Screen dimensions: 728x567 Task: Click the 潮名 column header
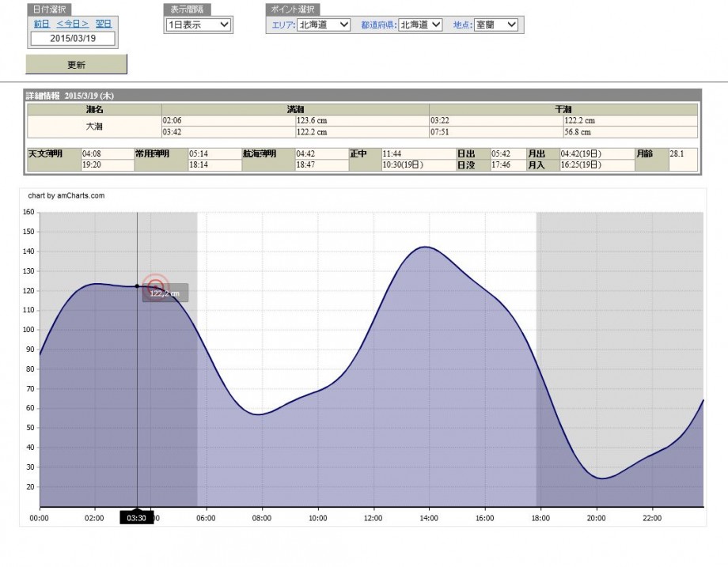94,109
